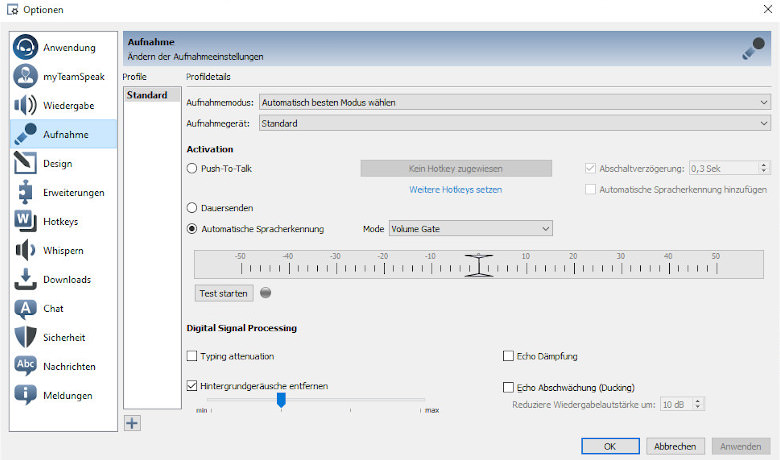The width and height of the screenshot is (780, 460).
Task: Click the Downloads arrow tray icon
Action: click(x=25, y=279)
